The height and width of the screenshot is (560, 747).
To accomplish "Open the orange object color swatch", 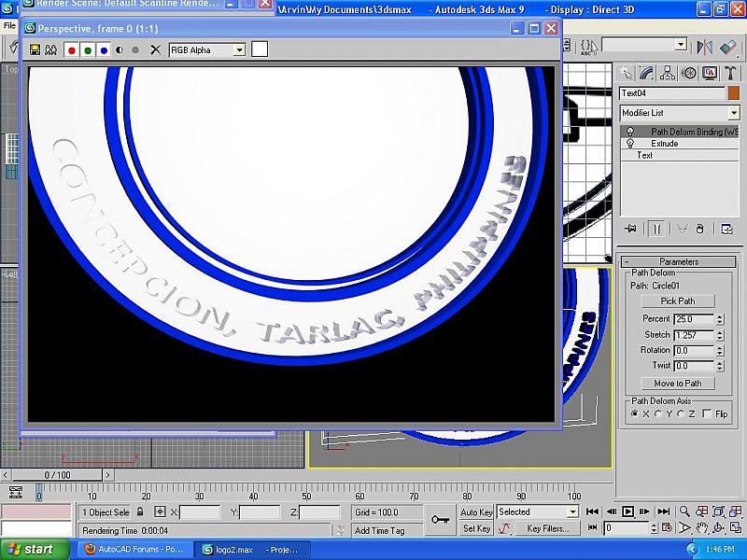I will coord(734,93).
